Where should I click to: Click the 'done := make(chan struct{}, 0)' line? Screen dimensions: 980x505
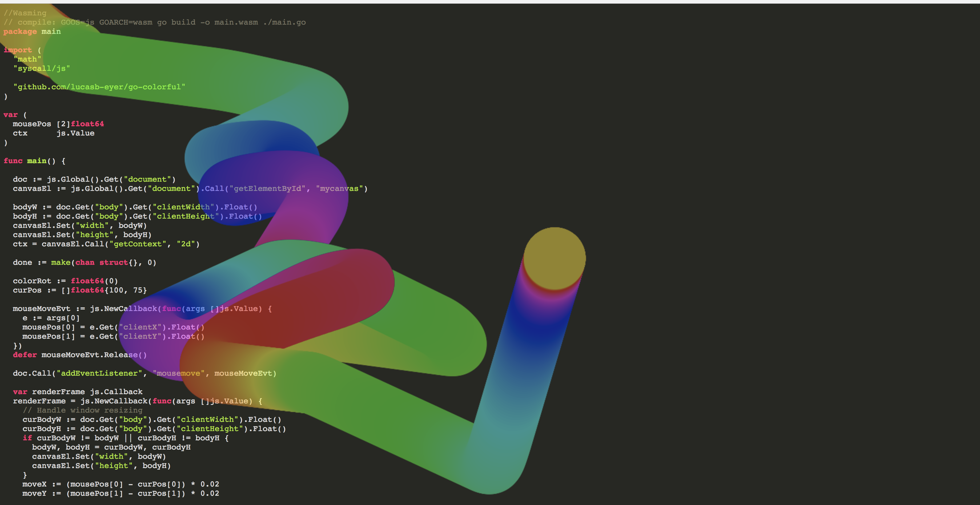click(84, 262)
